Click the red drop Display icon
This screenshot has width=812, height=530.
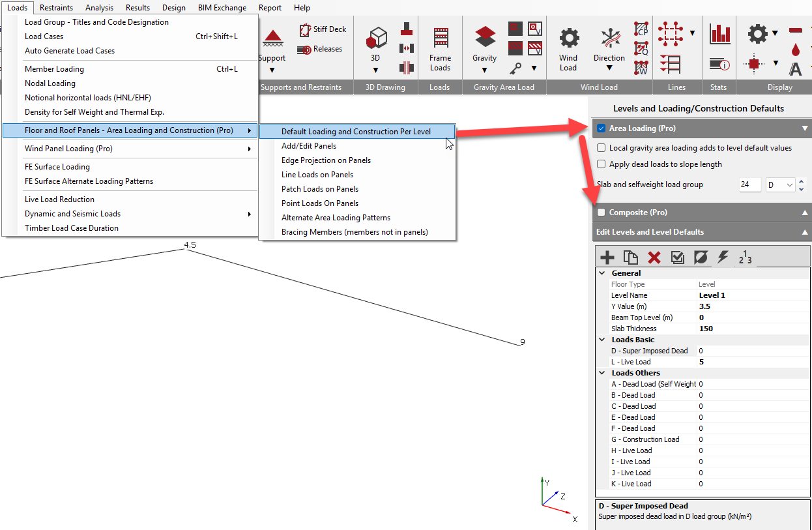(795, 50)
